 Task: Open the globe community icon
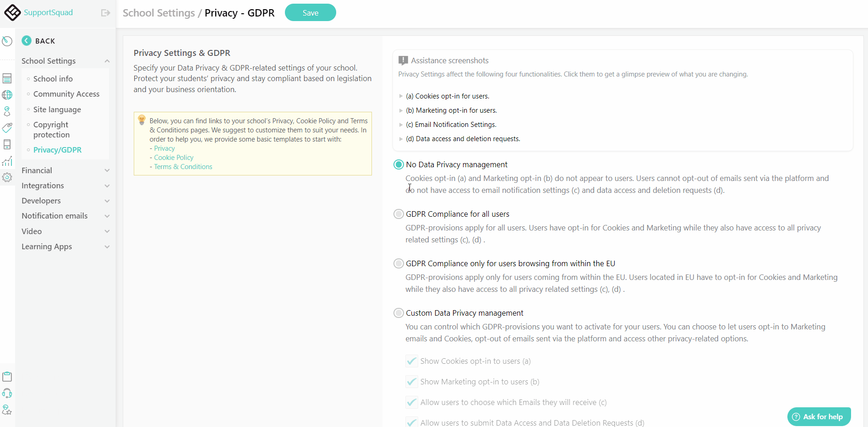click(7, 95)
